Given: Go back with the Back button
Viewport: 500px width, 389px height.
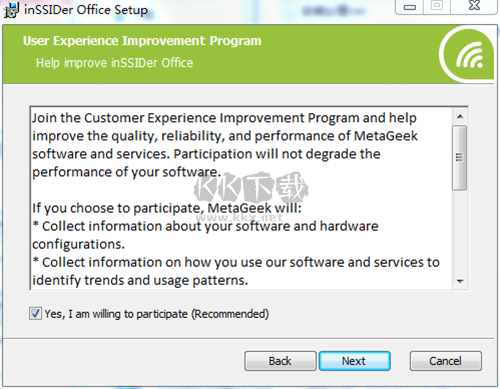Looking at the screenshot, I should click(280, 361).
